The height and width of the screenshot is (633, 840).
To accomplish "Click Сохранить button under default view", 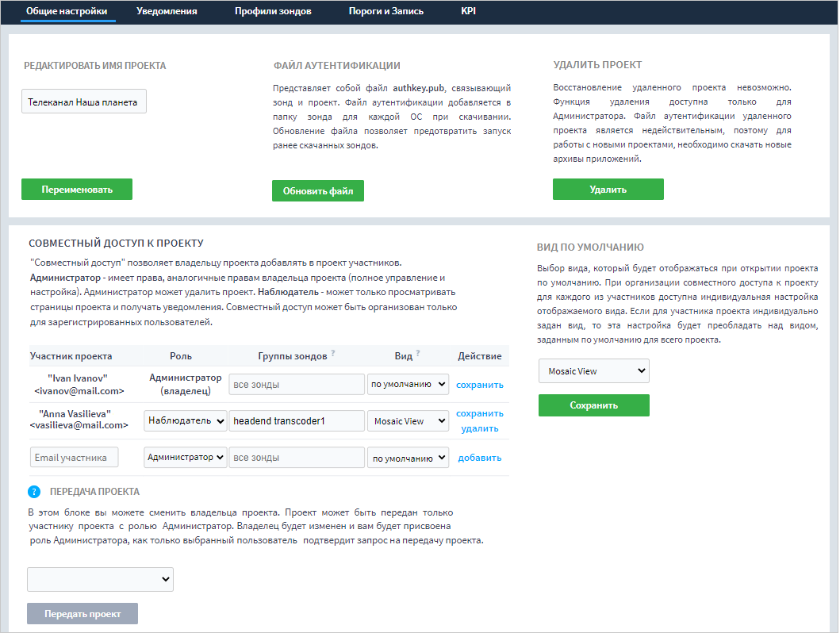I will [x=593, y=405].
